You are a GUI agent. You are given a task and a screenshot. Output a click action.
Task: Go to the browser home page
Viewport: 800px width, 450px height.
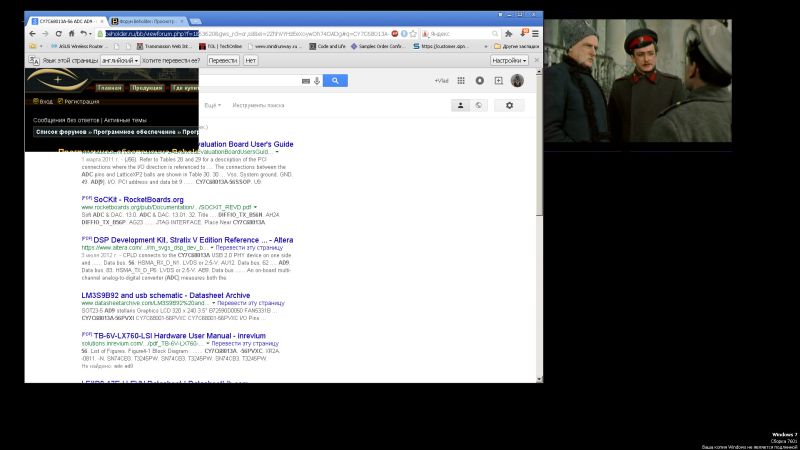(x=71, y=33)
